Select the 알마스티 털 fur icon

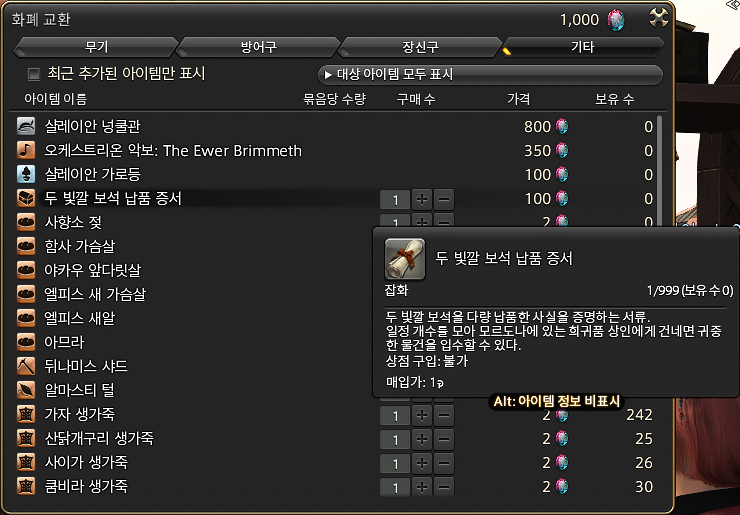(26, 390)
